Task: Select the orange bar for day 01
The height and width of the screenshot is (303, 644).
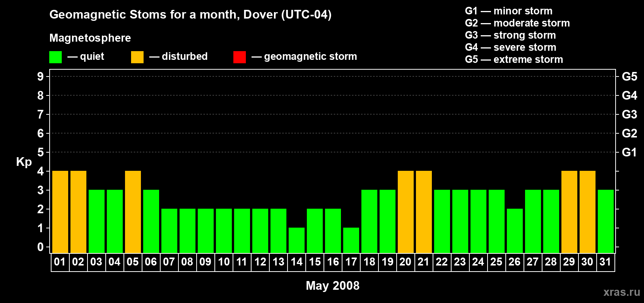Action: point(60,212)
